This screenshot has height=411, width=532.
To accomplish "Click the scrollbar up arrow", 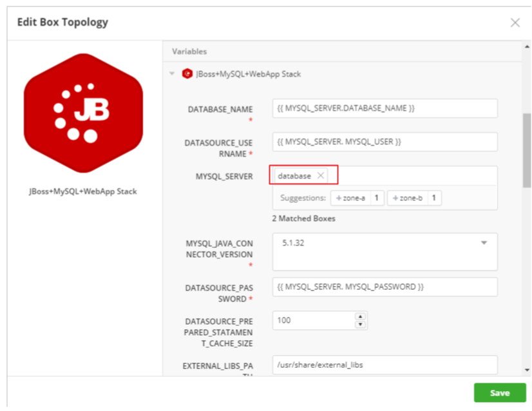I will [x=527, y=46].
